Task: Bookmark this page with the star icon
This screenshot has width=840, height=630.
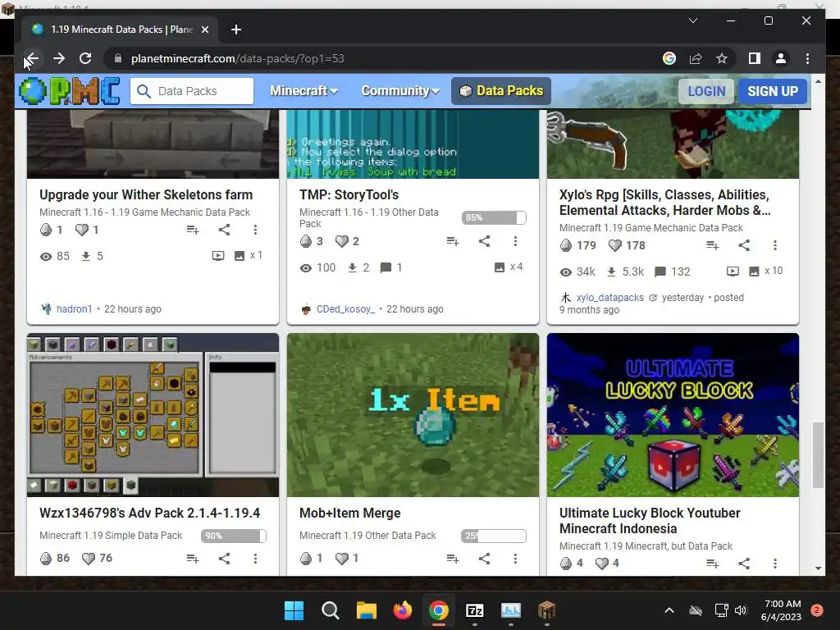Action: [722, 58]
